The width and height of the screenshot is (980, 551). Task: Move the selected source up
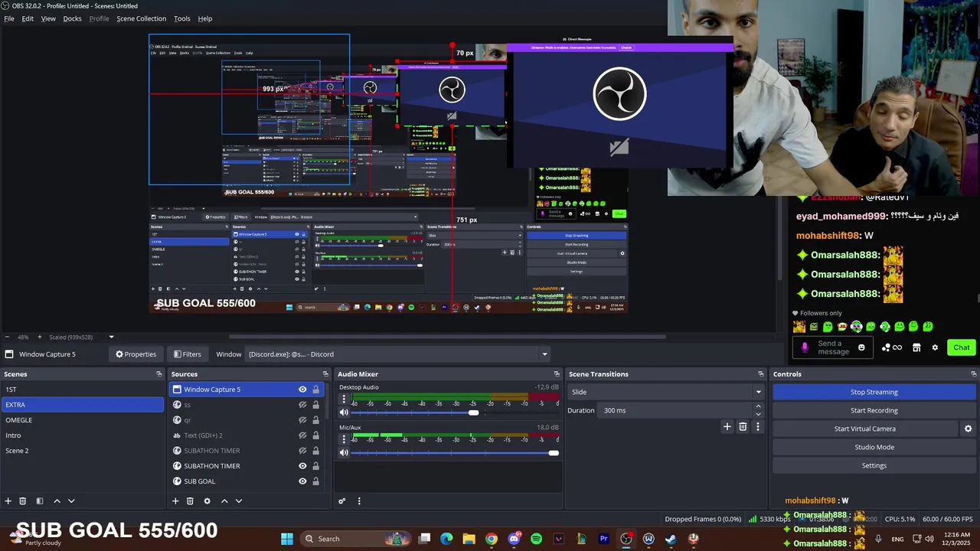coord(224,501)
